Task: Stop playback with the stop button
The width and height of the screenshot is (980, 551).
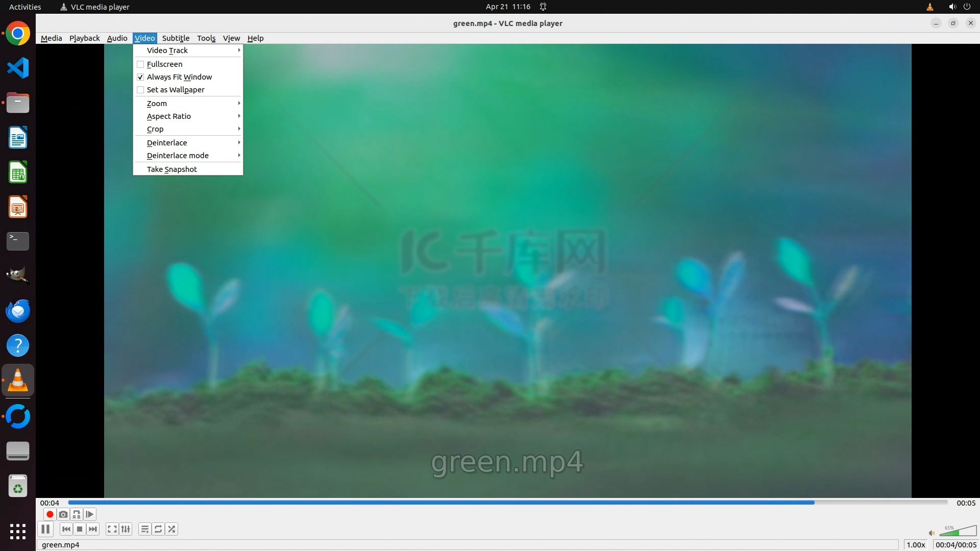Action: click(x=80, y=529)
